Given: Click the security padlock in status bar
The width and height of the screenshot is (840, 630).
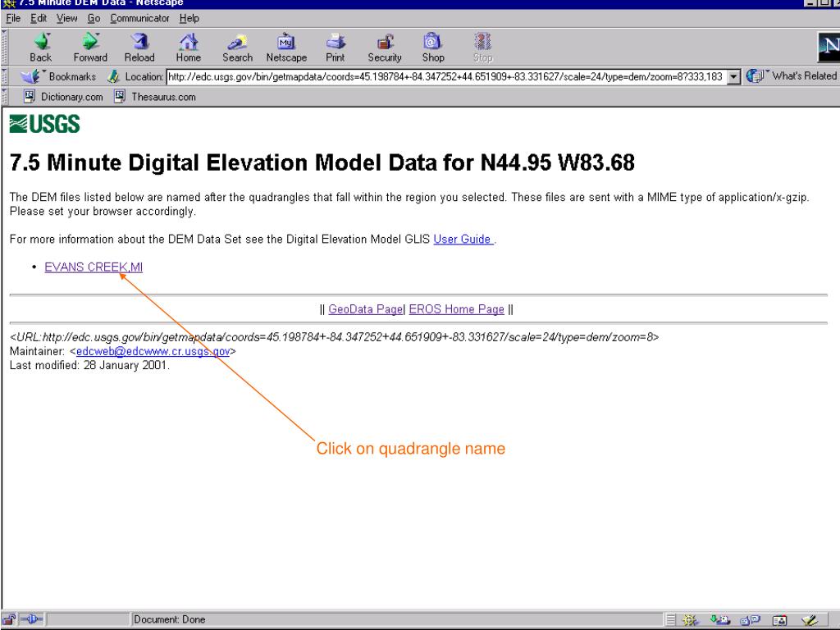Looking at the screenshot, I should (9, 620).
